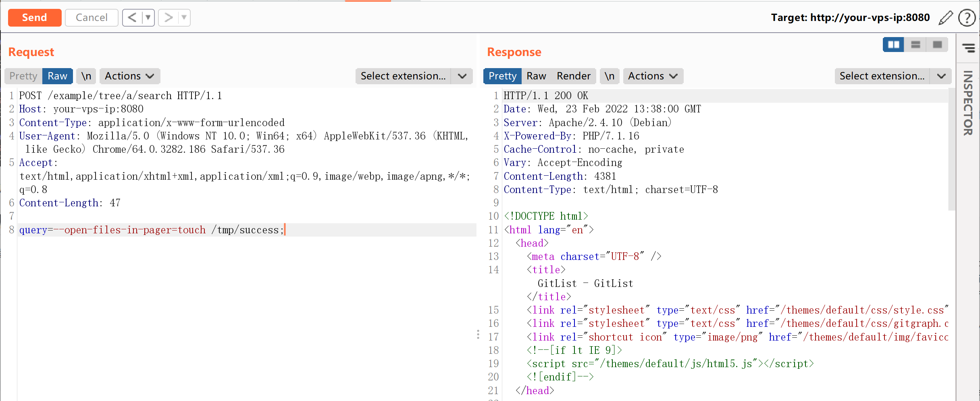980x401 pixels.
Task: Switch to combined single-pane layout view
Action: tap(937, 45)
